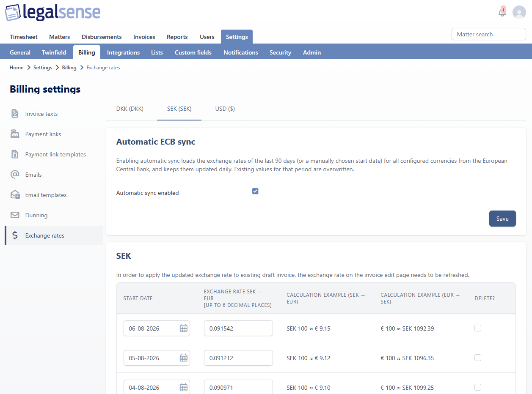Open the notifications bell

[502, 12]
